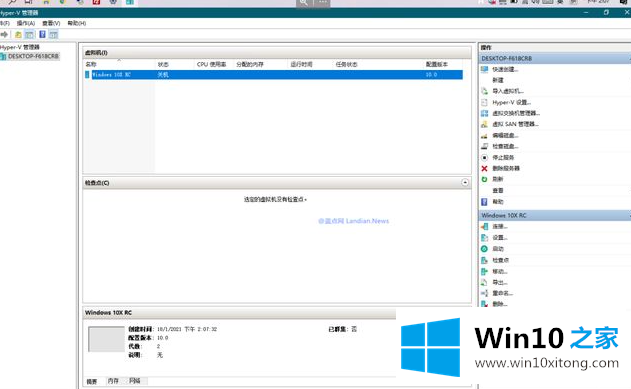Click the magnifier zoom button at top center
631x389 pixels.
click(304, 3)
